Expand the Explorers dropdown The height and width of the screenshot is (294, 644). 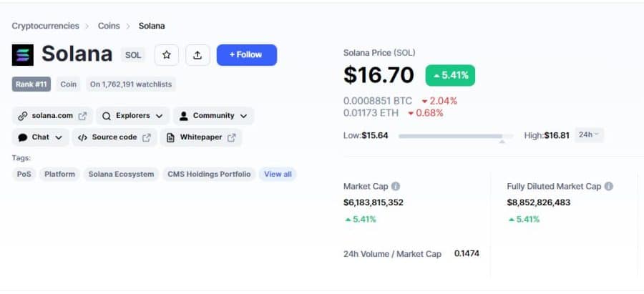(x=132, y=116)
